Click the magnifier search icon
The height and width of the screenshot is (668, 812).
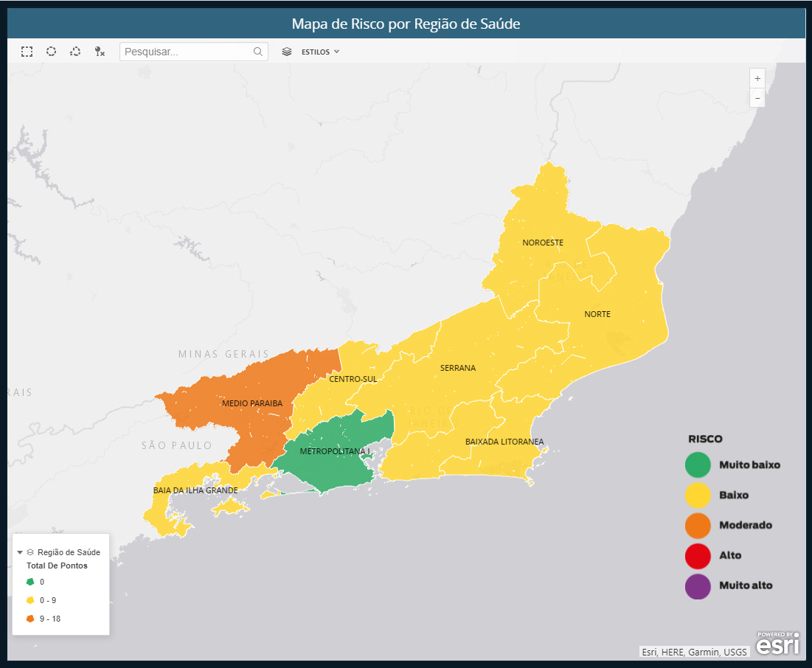[x=258, y=52]
